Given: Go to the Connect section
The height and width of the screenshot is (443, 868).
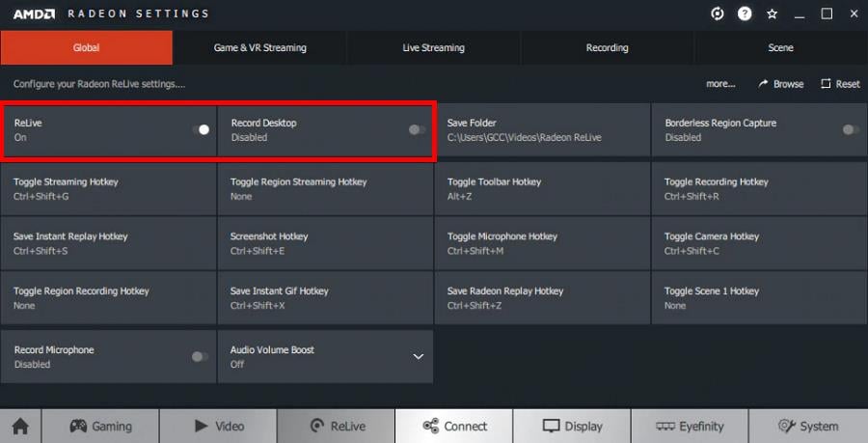Looking at the screenshot, I should click(453, 426).
